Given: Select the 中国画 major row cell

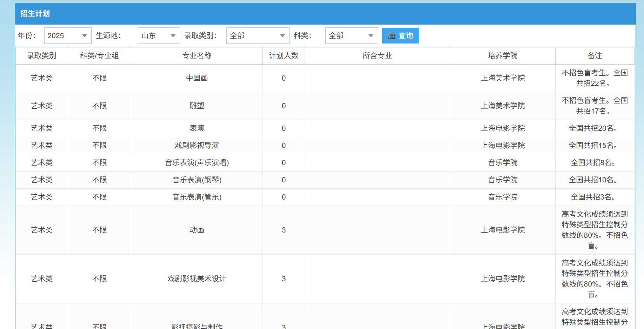Looking at the screenshot, I should coord(197,78).
